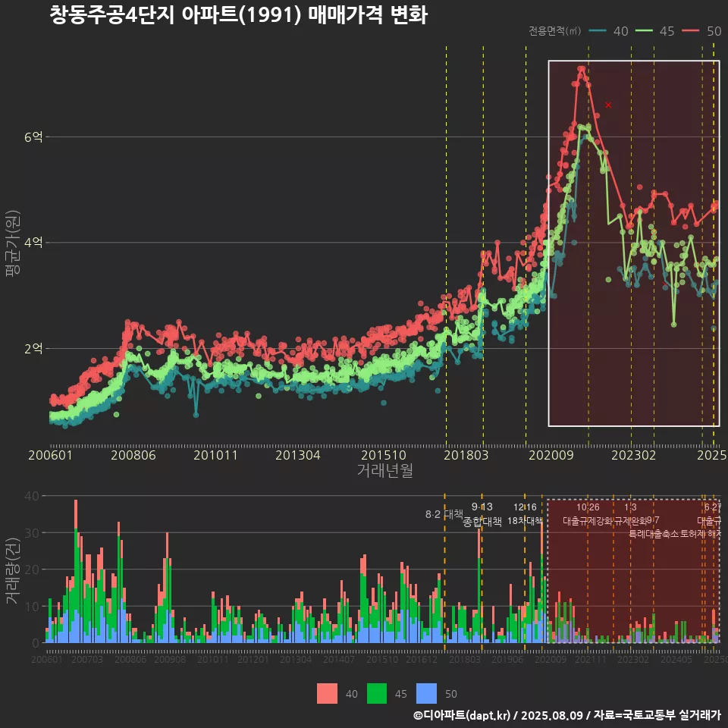Click '202405' on the volume chart axis

(x=676, y=659)
